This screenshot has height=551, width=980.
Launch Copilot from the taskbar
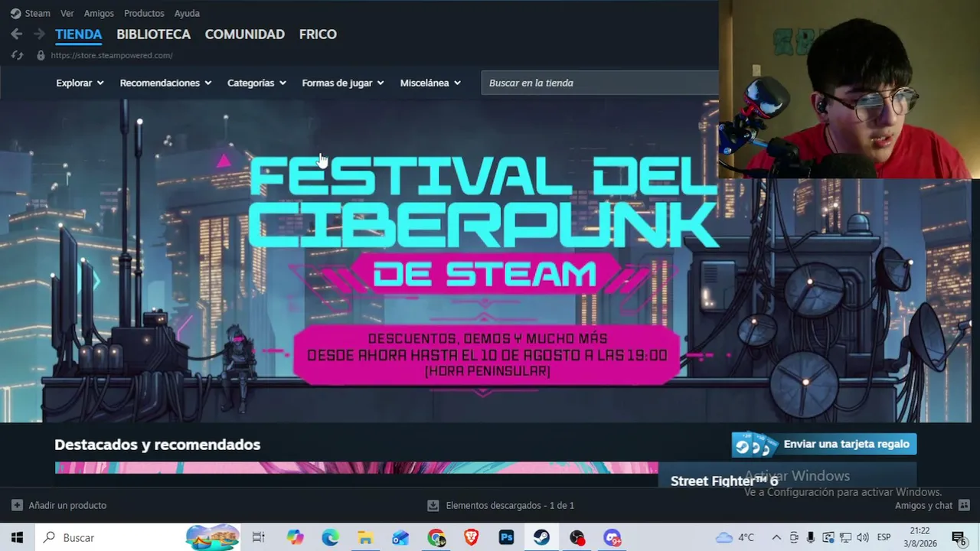295,537
